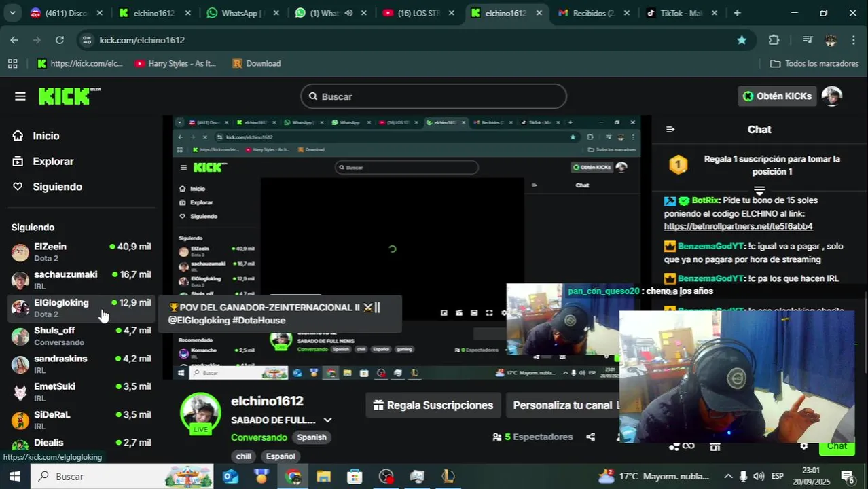
Task: Open the SiDeRaL channel
Action: pyautogui.click(x=82, y=420)
